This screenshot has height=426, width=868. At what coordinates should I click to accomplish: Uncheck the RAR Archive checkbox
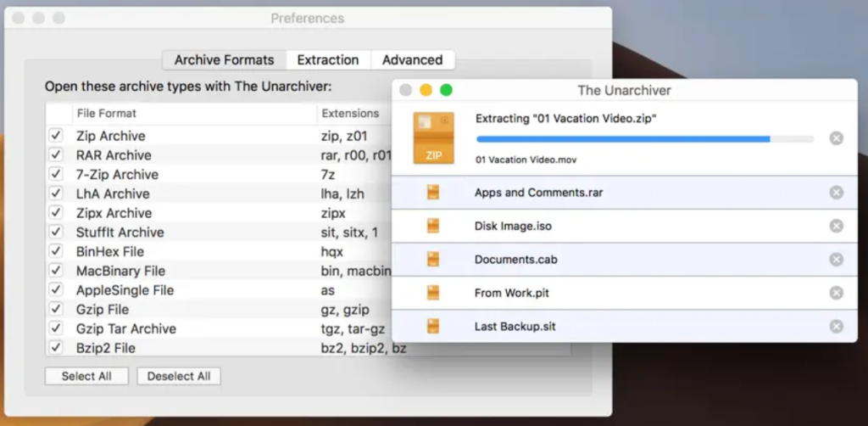click(x=56, y=154)
